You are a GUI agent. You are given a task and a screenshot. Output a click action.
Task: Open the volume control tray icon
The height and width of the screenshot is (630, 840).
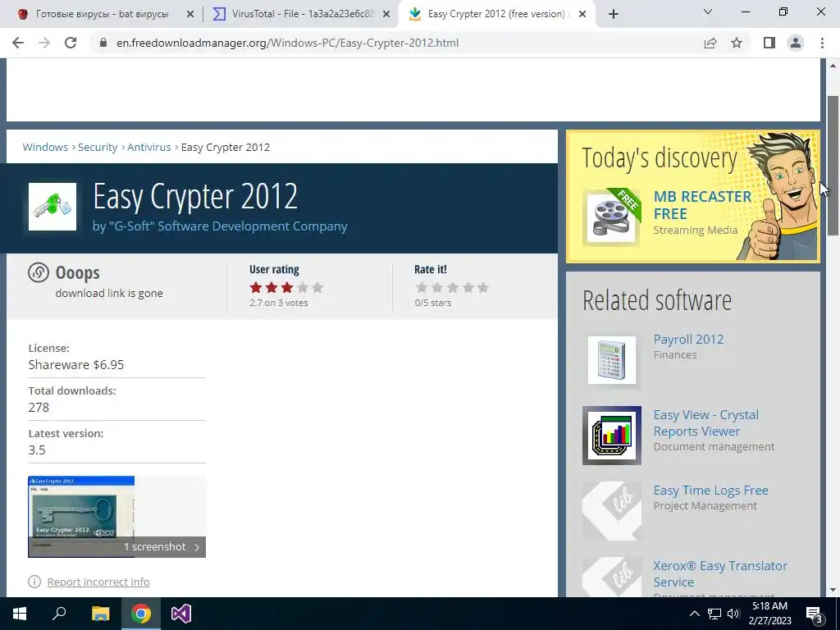733,614
